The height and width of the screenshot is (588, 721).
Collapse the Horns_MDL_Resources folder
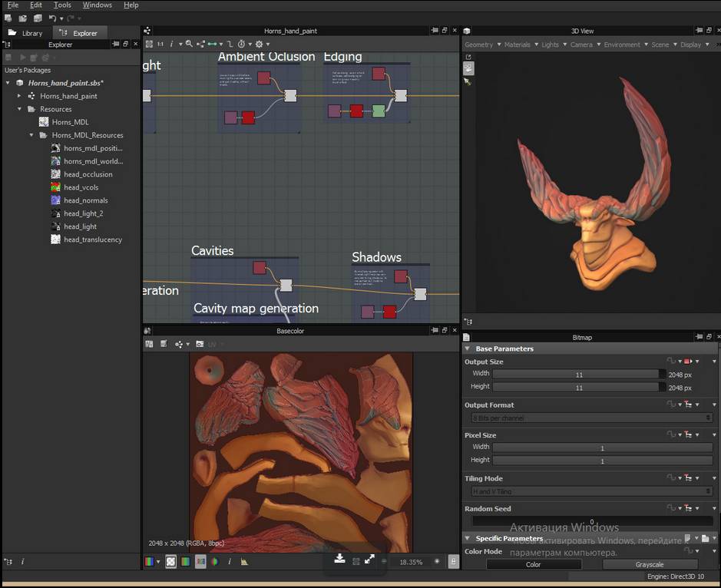32,135
